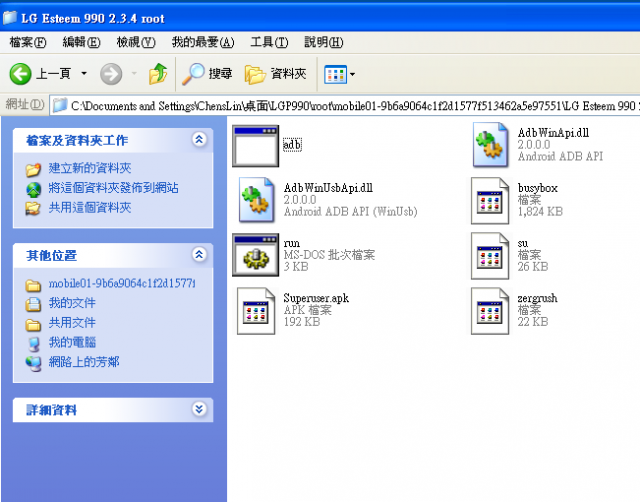The width and height of the screenshot is (640, 502).
Task: Open the Views dropdown arrow
Action: point(352,74)
